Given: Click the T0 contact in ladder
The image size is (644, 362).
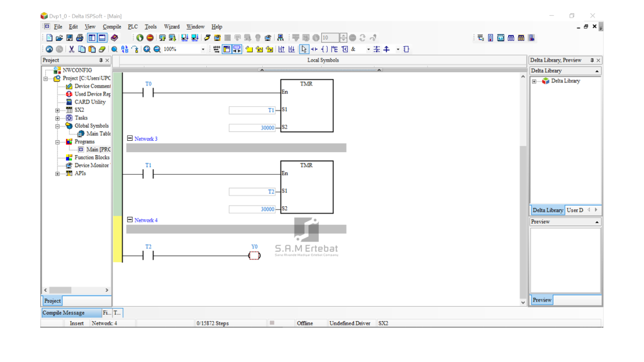Looking at the screenshot, I should pos(148,92).
